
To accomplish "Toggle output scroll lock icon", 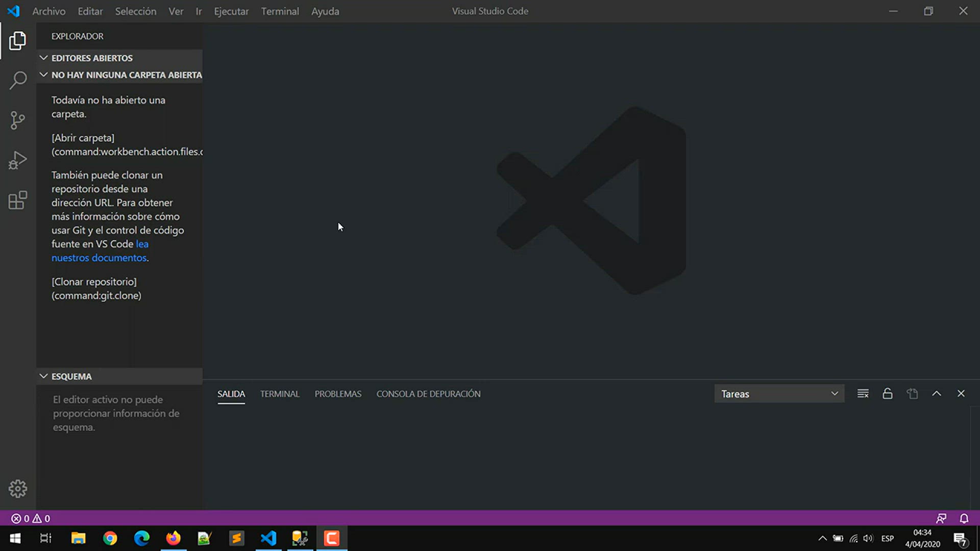I will (x=888, y=394).
